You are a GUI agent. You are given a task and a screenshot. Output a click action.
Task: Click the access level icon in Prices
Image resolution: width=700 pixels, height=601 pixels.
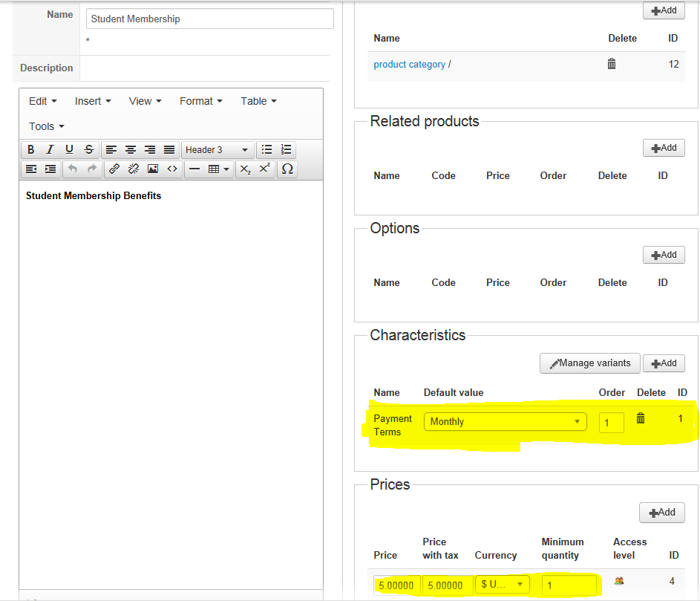coord(618,581)
